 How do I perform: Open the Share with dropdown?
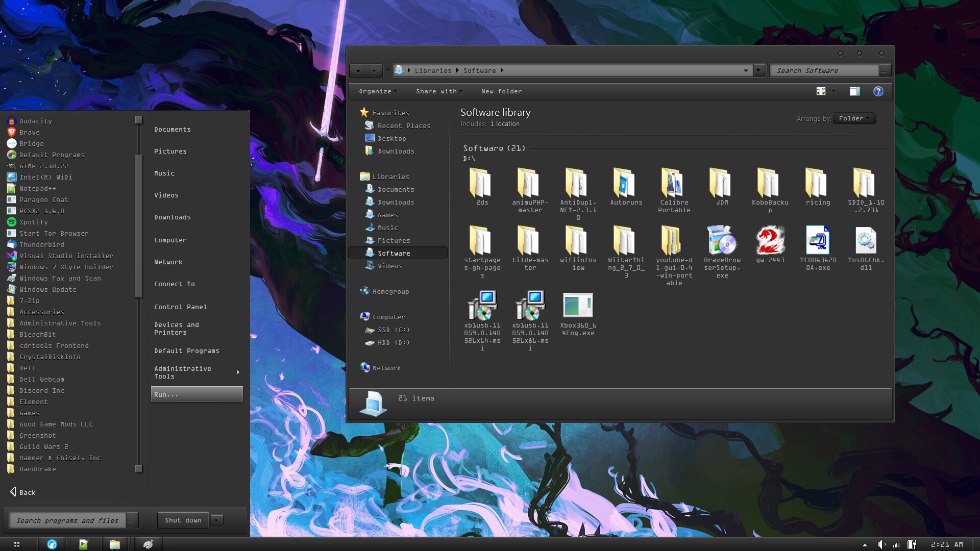click(x=439, y=91)
